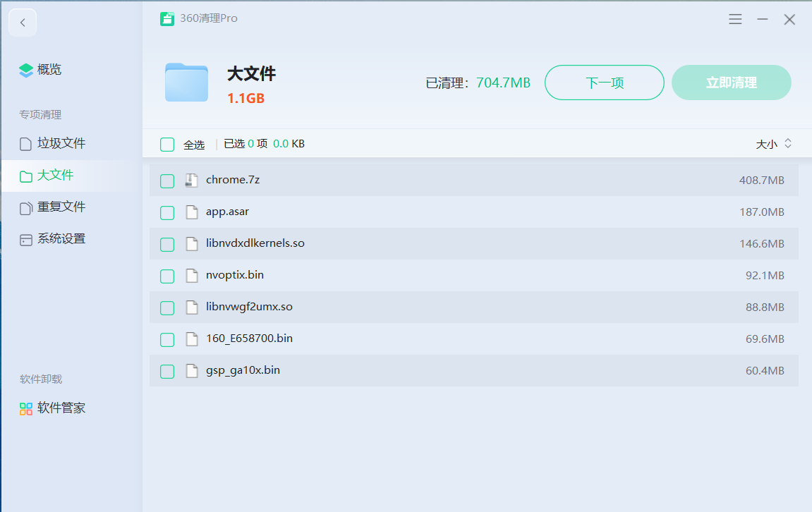Minimize the 360清理Pro window
Viewport: 812px width, 512px height.
click(763, 20)
